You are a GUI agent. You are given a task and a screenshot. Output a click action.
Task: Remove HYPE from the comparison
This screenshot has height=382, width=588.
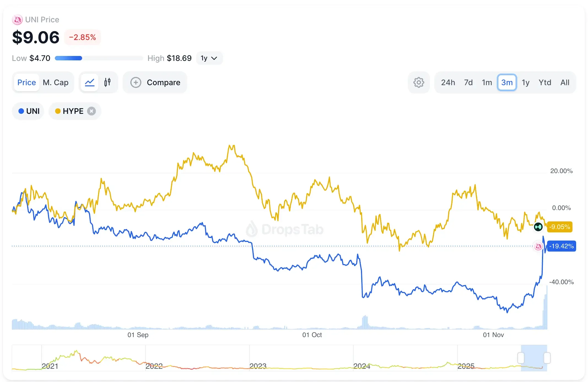coord(91,111)
